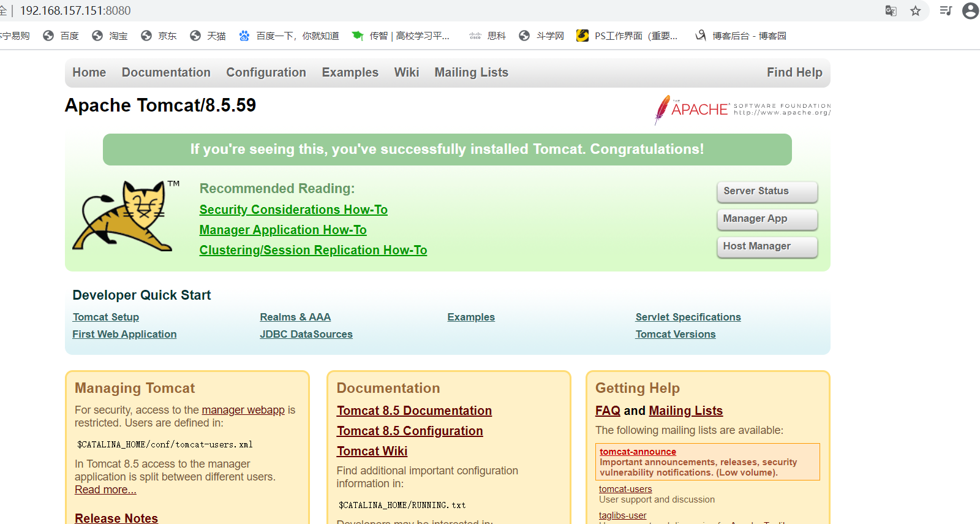Open Tomcat 8.5 Documentation link
980x524 pixels.
tap(414, 411)
